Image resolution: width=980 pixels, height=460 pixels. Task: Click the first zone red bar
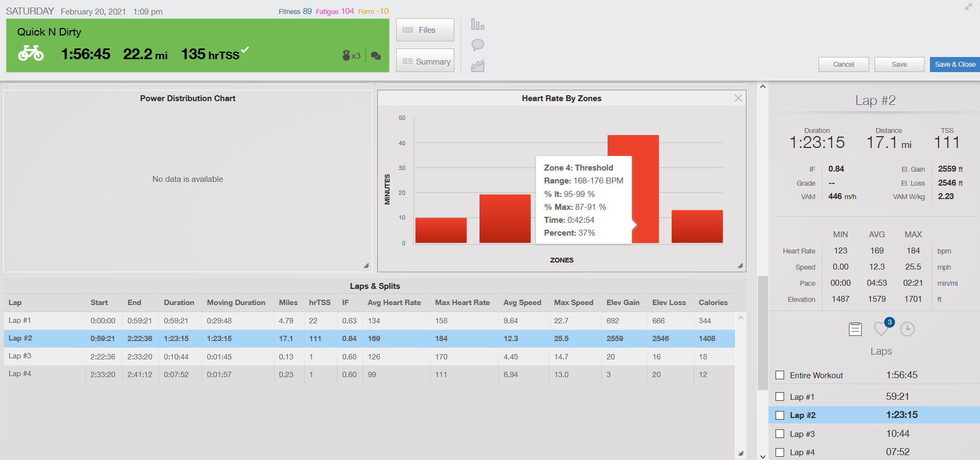[441, 230]
